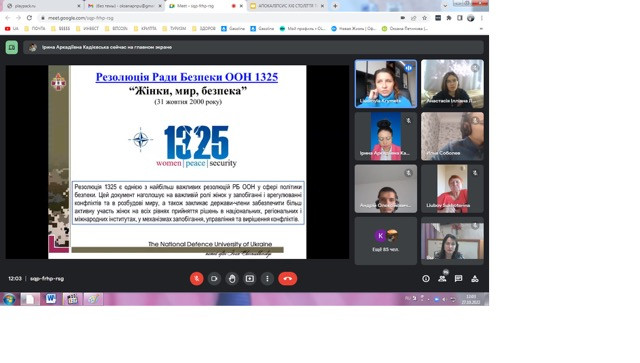Image resolution: width=640 pixels, height=363 pixels.
Task: Select Анастасія Іллівна video tile
Action: [452, 84]
